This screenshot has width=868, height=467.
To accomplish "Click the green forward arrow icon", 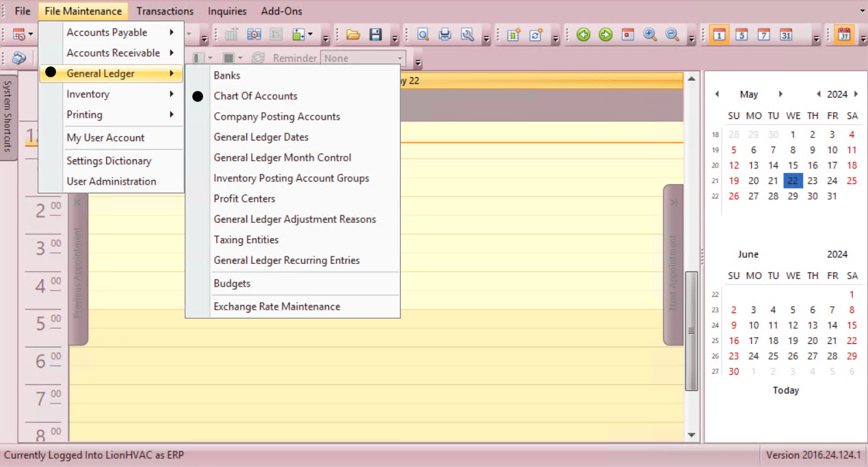I will pos(605,35).
